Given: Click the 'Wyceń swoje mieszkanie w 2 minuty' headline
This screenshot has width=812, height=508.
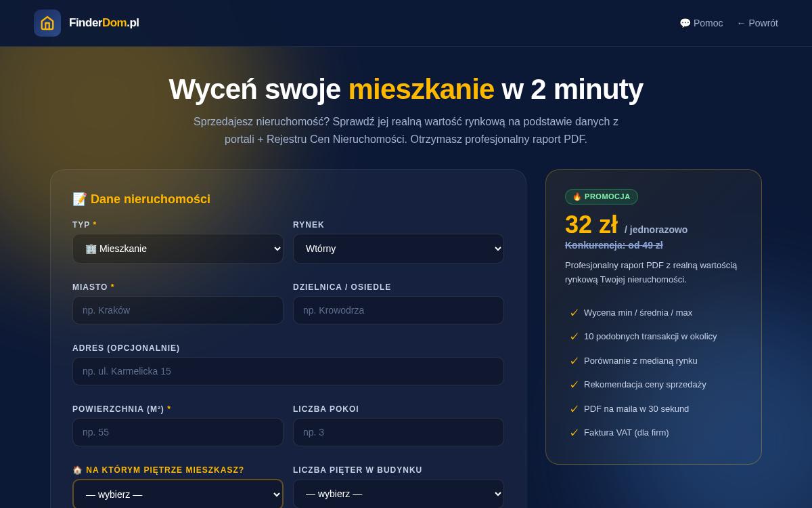Looking at the screenshot, I should [x=406, y=89].
